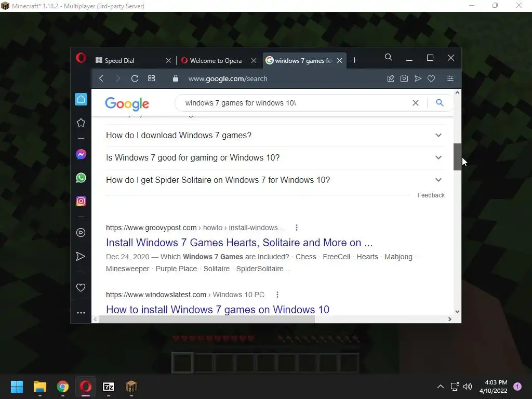532x399 pixels.
Task: Add page to bookmarks heart icon
Action: 431,78
